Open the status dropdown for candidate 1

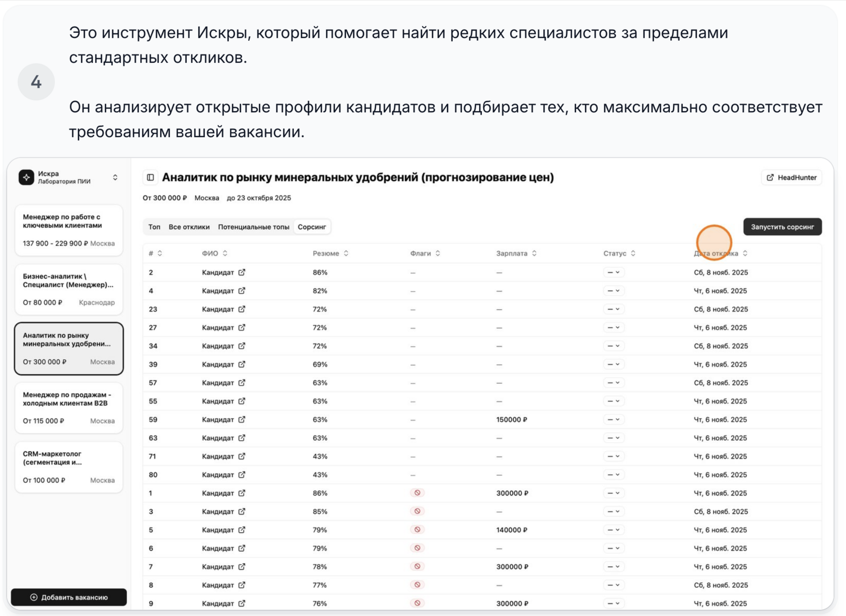pos(613,493)
